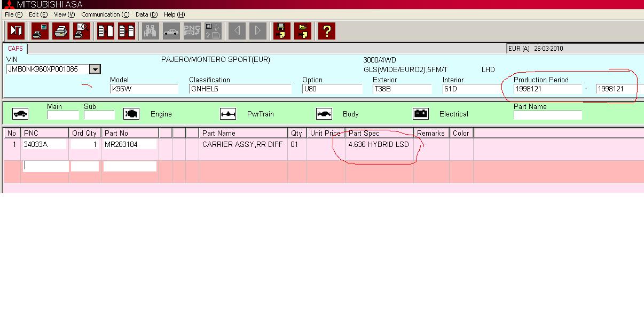Screen dimensions: 644x328
Task: Click the open folder list icon
Action: click(x=303, y=31)
